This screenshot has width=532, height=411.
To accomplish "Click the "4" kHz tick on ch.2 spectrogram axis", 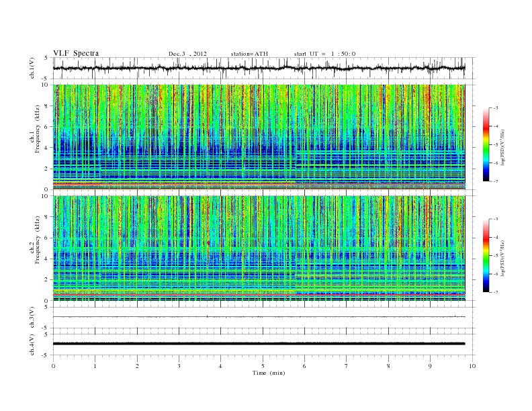I will 46,259.
